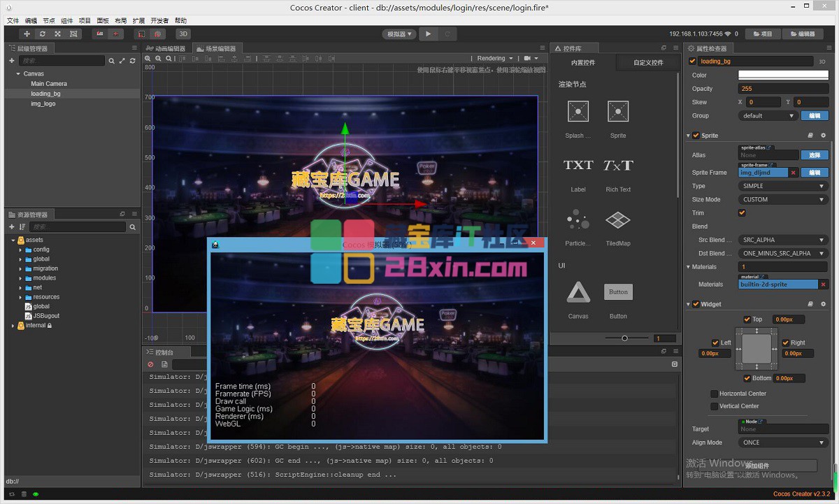This screenshot has height=504, width=839.
Task: Toggle the 3D scene mode button
Action: click(183, 34)
